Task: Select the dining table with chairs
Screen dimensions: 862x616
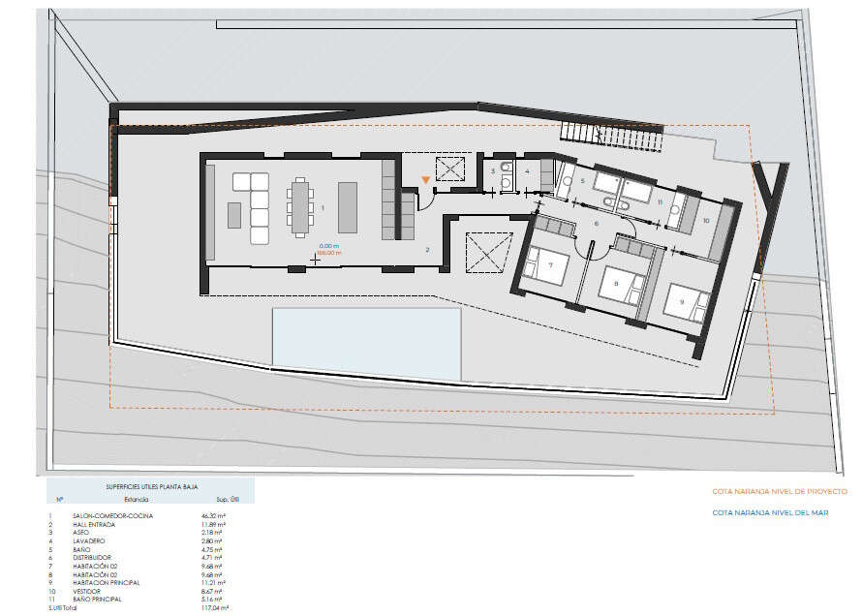Action: 300,206
